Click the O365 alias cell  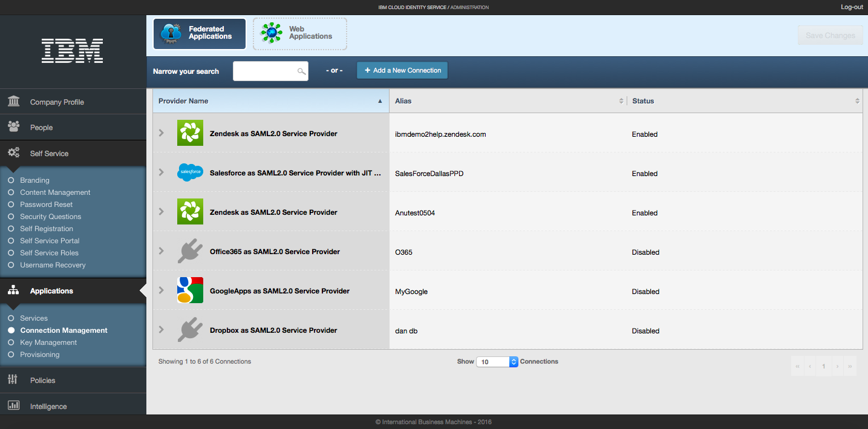pos(403,252)
